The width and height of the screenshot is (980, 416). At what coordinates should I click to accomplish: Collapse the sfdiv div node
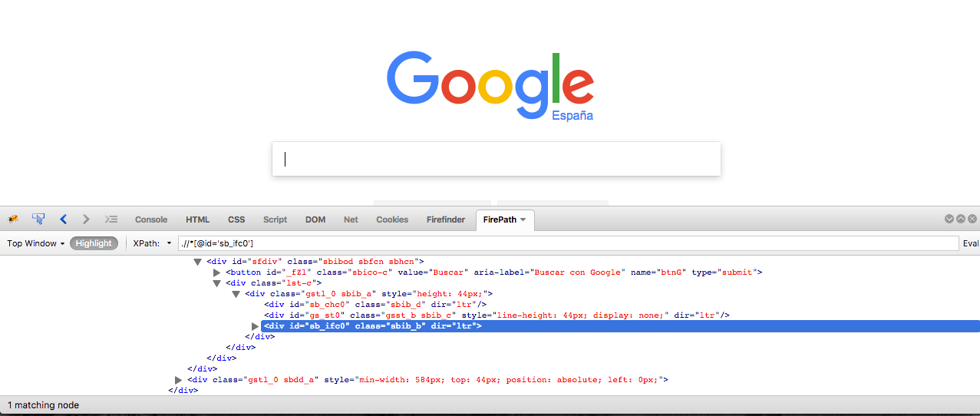tap(198, 262)
